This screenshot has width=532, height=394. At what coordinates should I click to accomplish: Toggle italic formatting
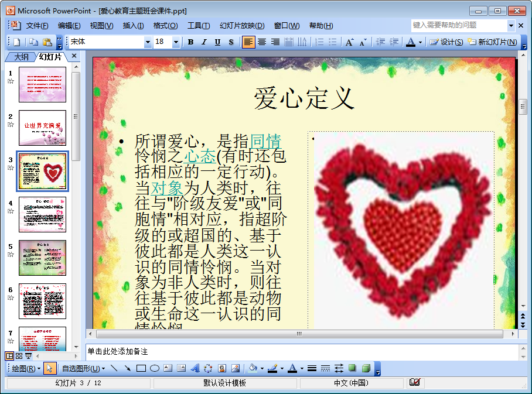click(204, 42)
